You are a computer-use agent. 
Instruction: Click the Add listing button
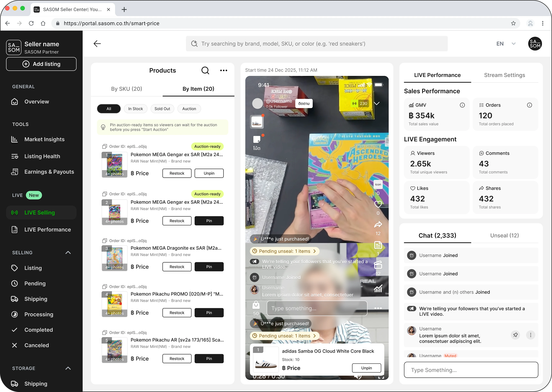41,64
